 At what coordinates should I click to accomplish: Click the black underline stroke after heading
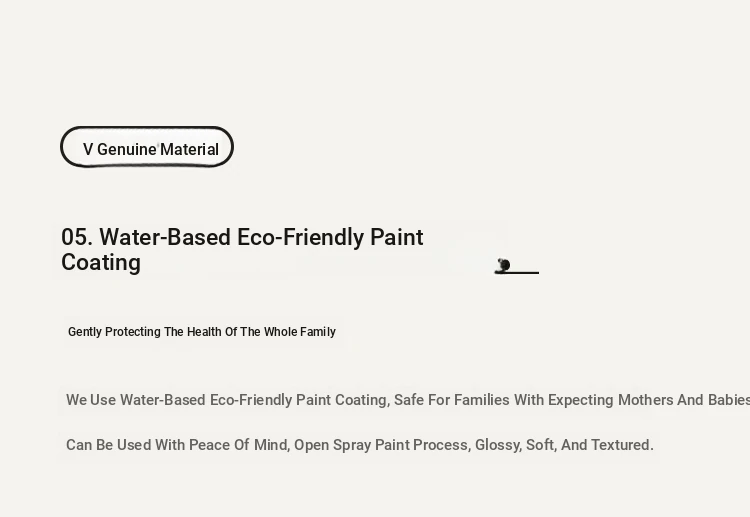(517, 273)
